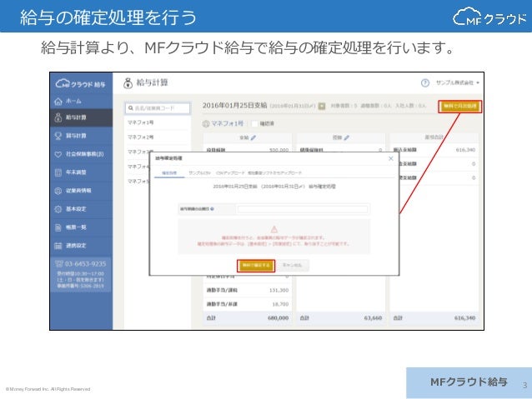Viewport: 532px width, 399px height.
Task: Click the info icon beside 給与明細の公開日
Action: pyautogui.click(x=213, y=209)
